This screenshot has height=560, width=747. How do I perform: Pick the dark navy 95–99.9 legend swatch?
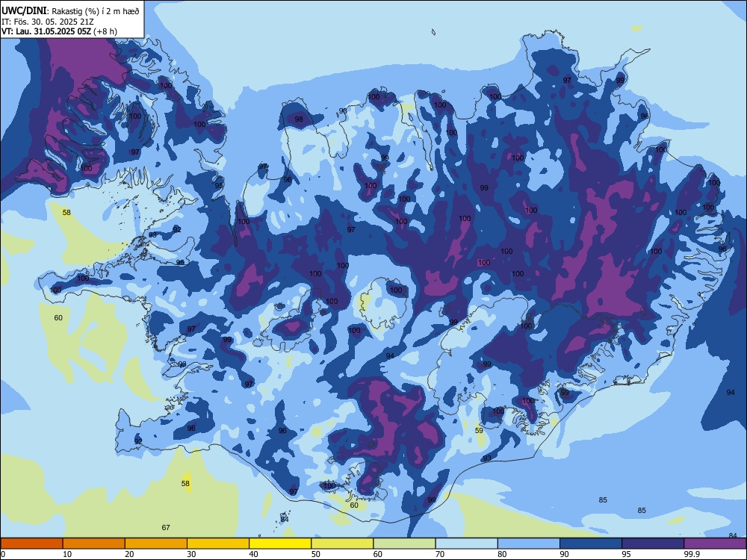653,544
